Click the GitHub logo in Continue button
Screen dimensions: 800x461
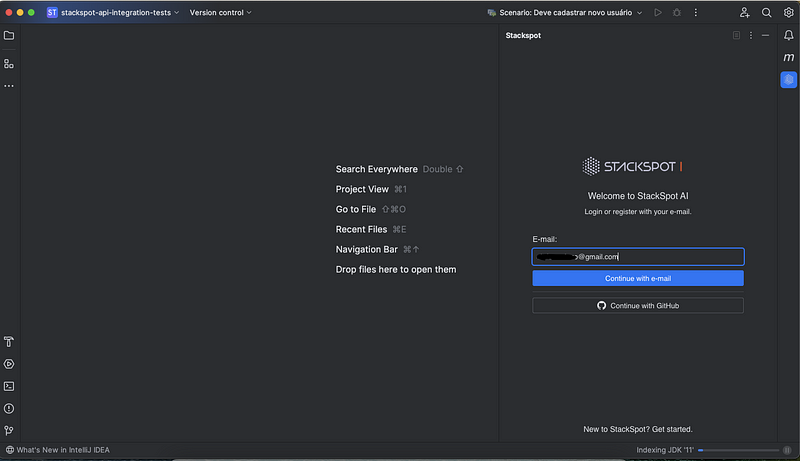(x=602, y=305)
